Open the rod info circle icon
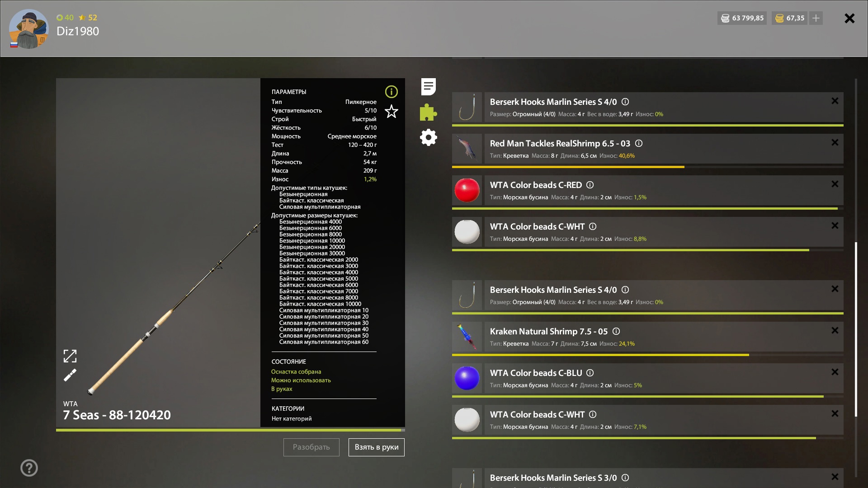This screenshot has height=488, width=868. pos(391,92)
